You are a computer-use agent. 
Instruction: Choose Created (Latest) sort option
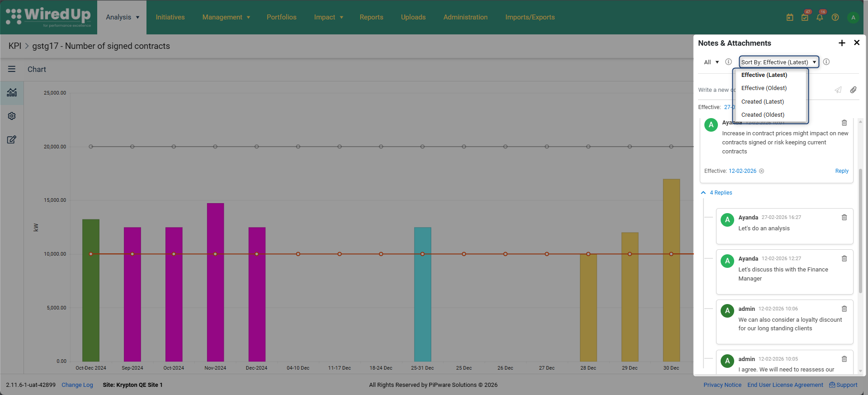point(763,102)
